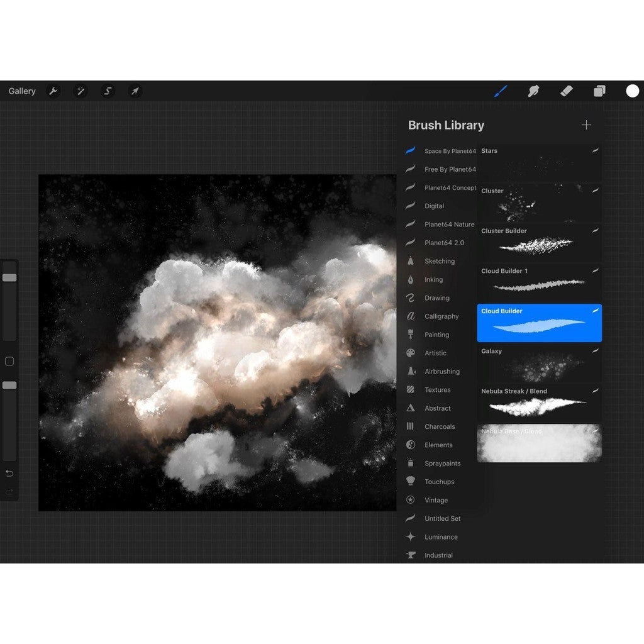644x644 pixels.
Task: Select the Cloud Builder 1 brush
Action: pos(539,282)
